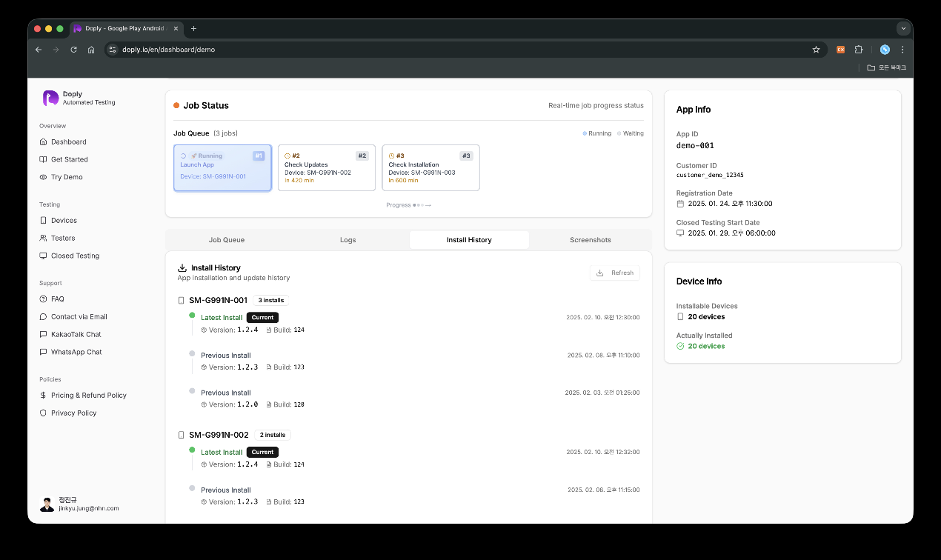This screenshot has width=941, height=560.
Task: Expand the SM-G991N-002 install section
Action: click(219, 435)
